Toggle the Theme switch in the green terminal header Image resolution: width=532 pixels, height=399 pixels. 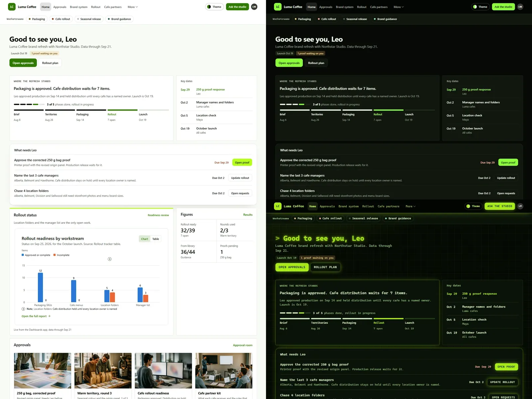(473, 206)
